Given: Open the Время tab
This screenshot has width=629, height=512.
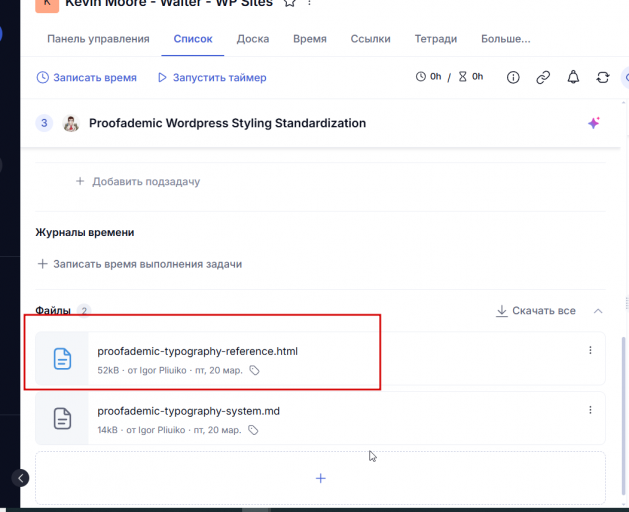Looking at the screenshot, I should (x=310, y=39).
